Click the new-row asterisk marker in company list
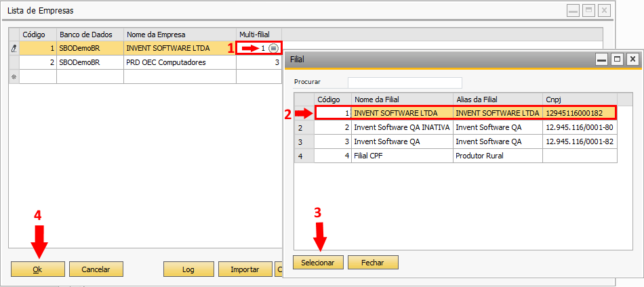Viewport: 644px width, 287px height. point(14,76)
